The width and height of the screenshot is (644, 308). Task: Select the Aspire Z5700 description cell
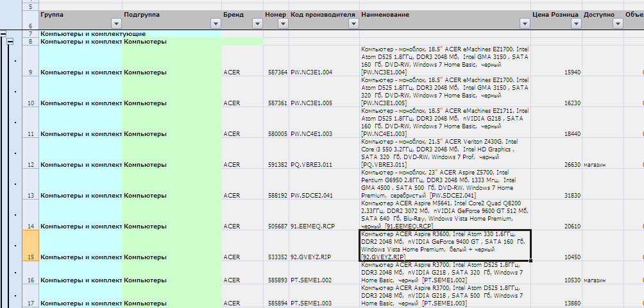445,184
